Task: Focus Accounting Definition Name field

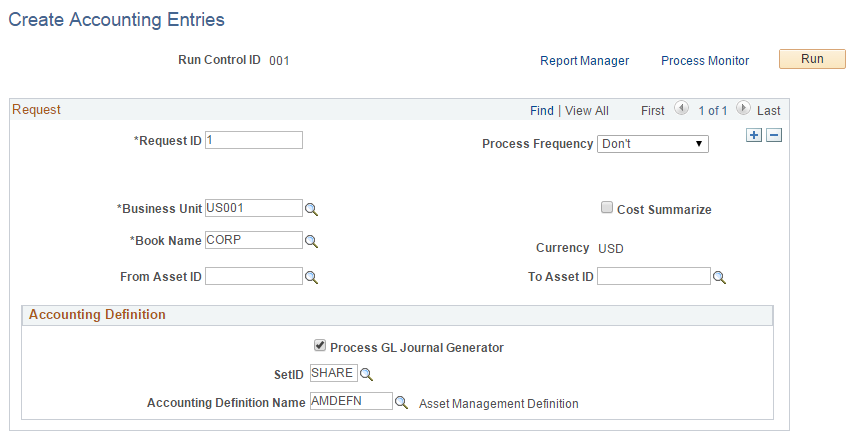Action: [x=351, y=401]
